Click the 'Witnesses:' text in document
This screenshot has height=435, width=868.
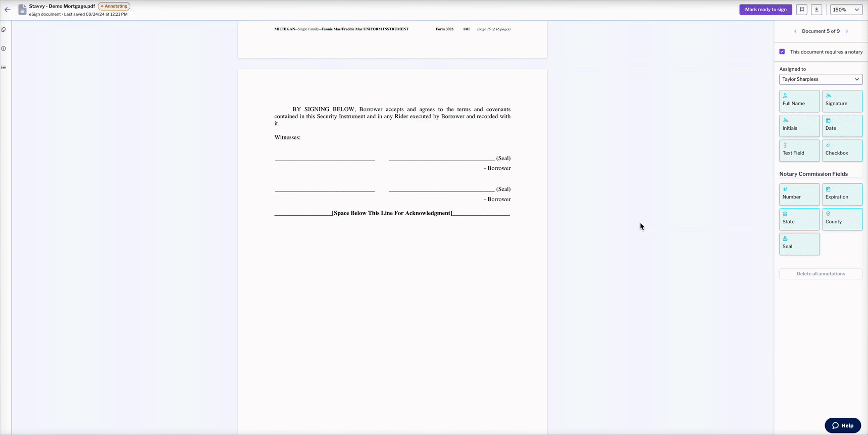coord(287,137)
